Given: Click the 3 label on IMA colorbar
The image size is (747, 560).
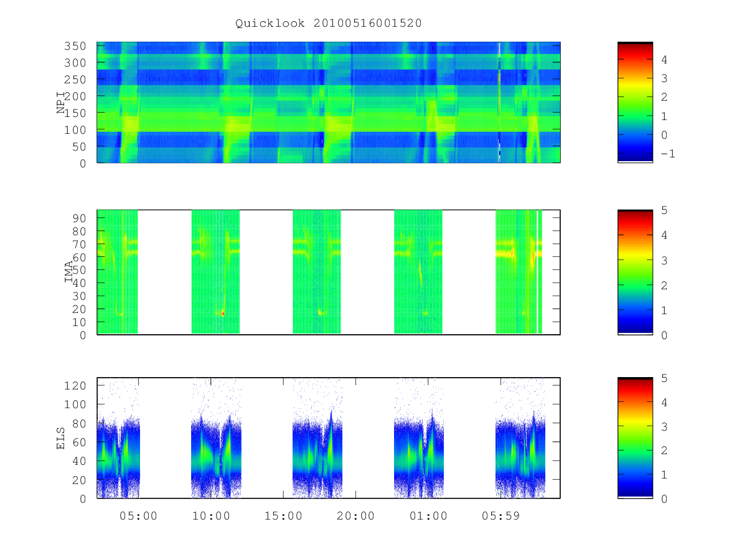Looking at the screenshot, I should click(664, 260).
